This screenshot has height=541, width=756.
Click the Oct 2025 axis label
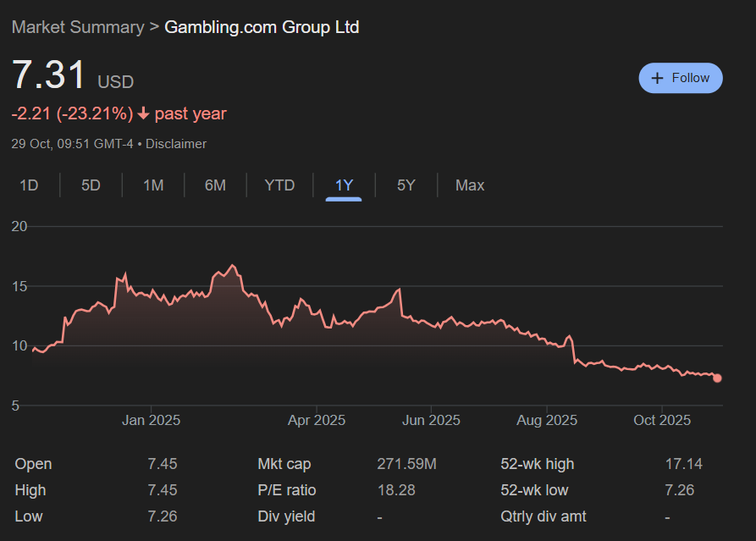(x=662, y=421)
